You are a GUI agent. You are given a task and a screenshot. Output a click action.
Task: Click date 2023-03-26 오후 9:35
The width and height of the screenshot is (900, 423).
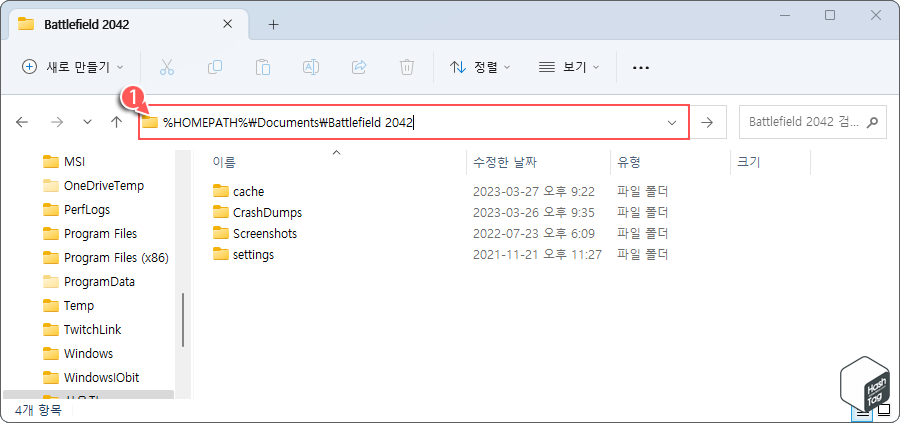(534, 212)
